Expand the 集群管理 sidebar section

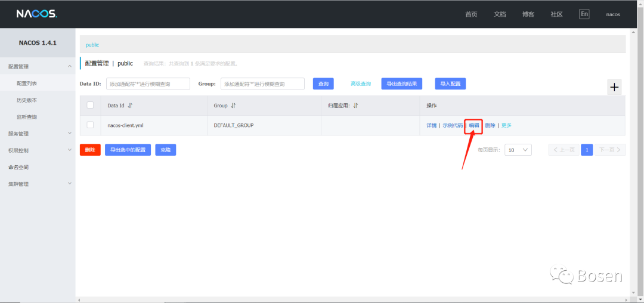point(38,184)
